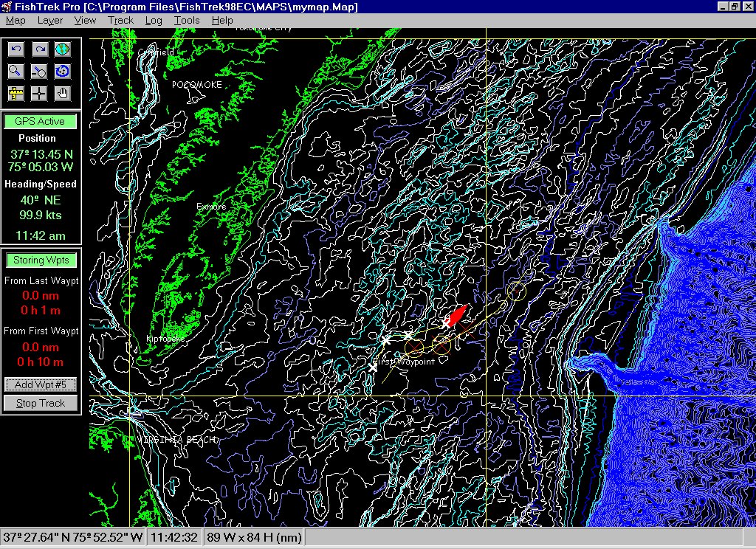This screenshot has height=549, width=756.
Task: Click the 89 W x 84 H (nm) status field
Action: point(254,537)
